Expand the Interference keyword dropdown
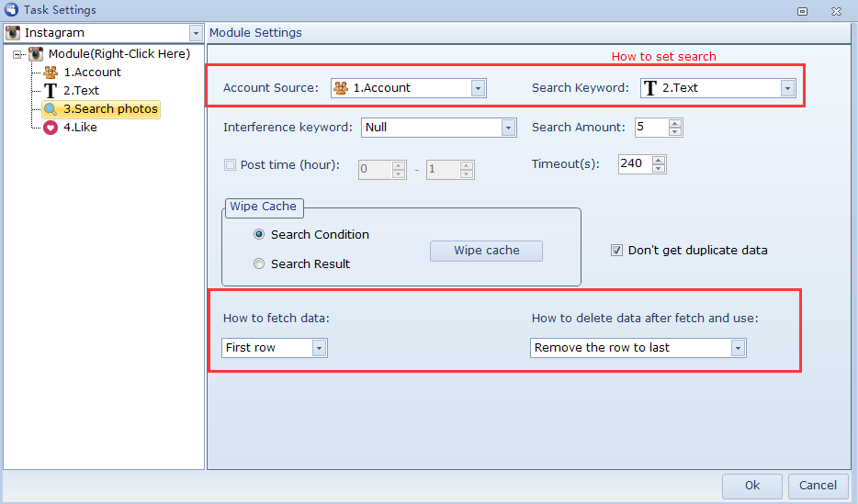Screen dimensions: 858x504 (x=508, y=128)
